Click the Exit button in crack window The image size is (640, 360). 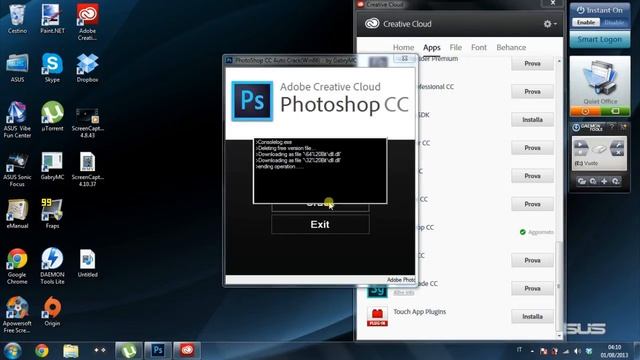click(320, 224)
